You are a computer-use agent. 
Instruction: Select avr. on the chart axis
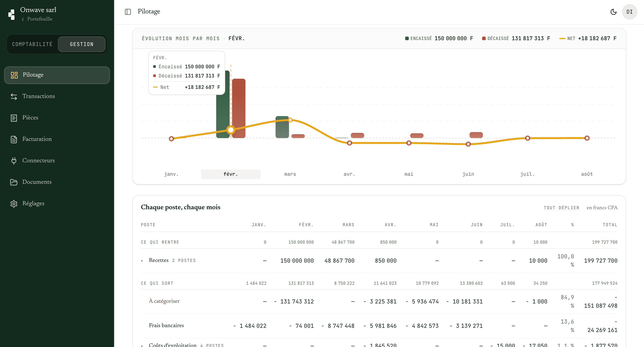coord(349,174)
